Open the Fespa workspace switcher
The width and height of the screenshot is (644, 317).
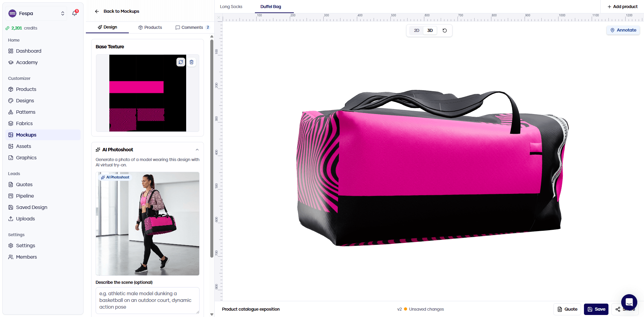coord(36,13)
